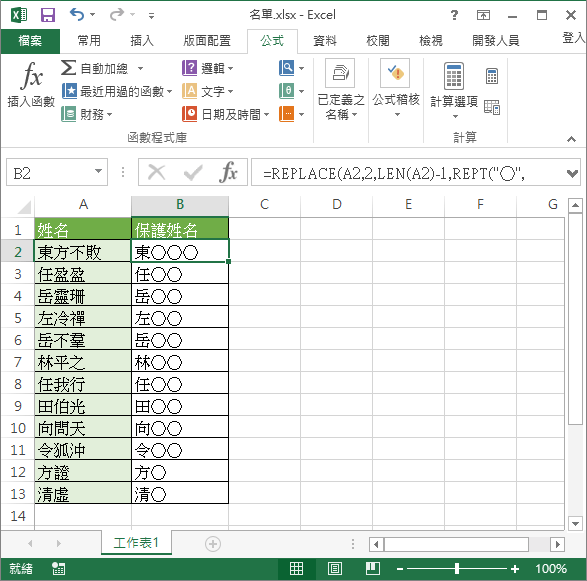587x581 pixels.
Task: Click the Redo arrow icon
Action: click(x=117, y=15)
